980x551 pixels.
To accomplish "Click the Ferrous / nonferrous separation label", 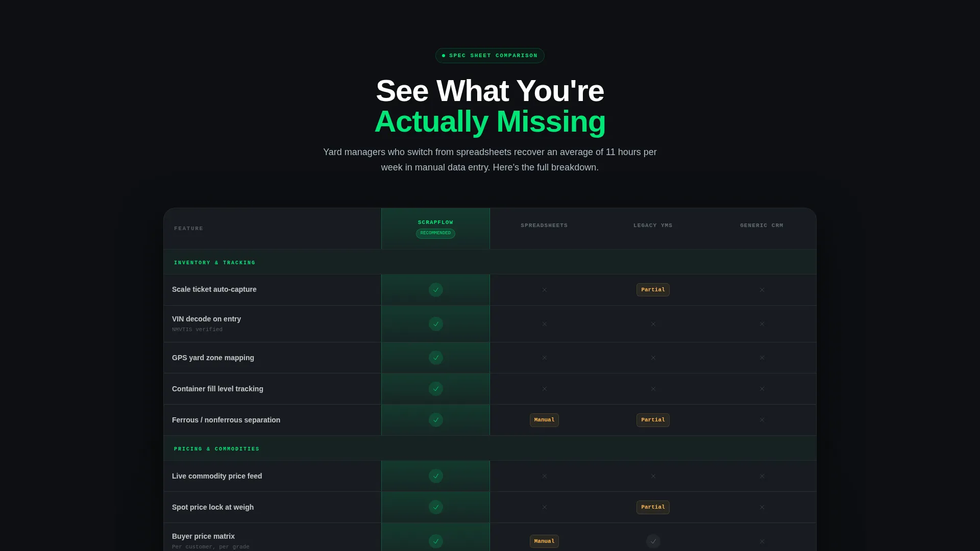I will click(226, 420).
